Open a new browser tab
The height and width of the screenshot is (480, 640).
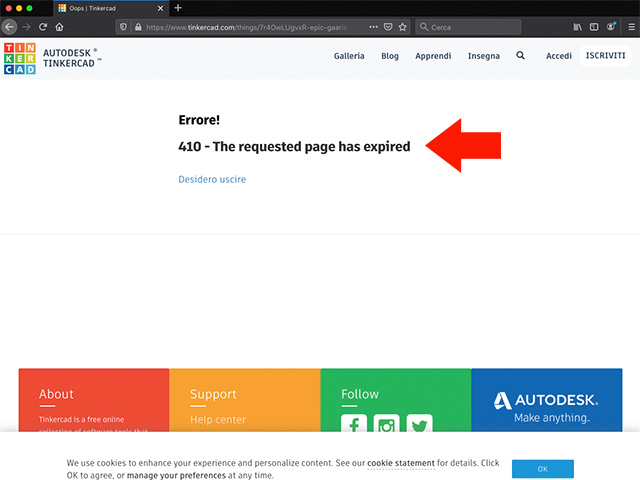coord(178,8)
